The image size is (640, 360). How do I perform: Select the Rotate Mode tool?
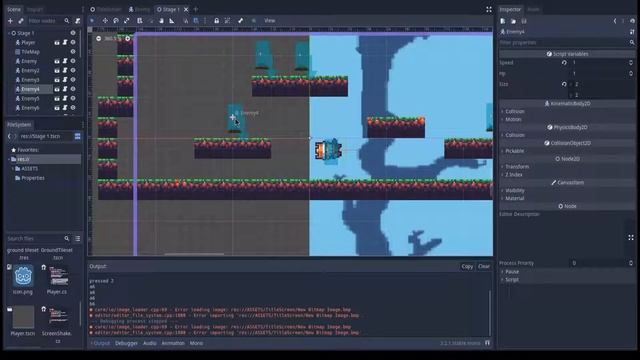[116, 20]
